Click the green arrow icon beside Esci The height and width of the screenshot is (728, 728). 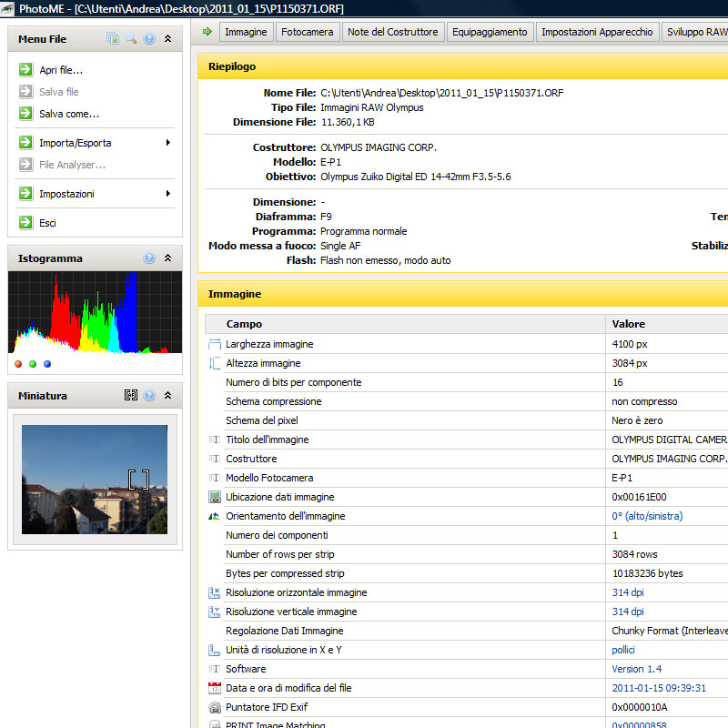25,223
